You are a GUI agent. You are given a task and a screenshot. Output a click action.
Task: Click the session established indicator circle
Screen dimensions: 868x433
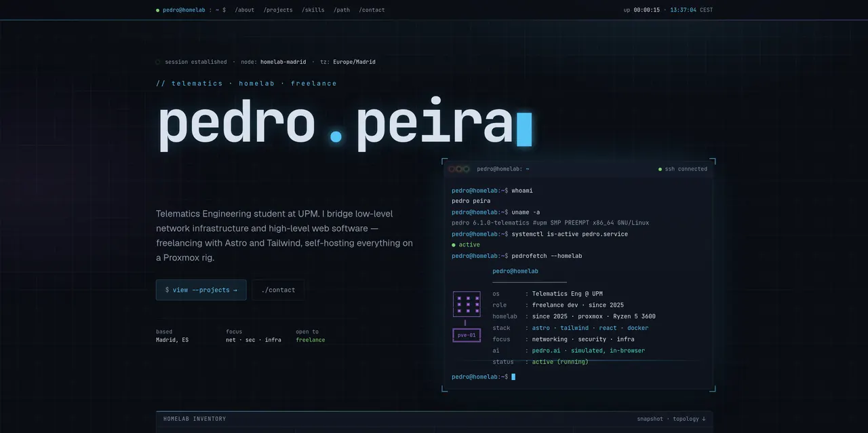pyautogui.click(x=158, y=62)
